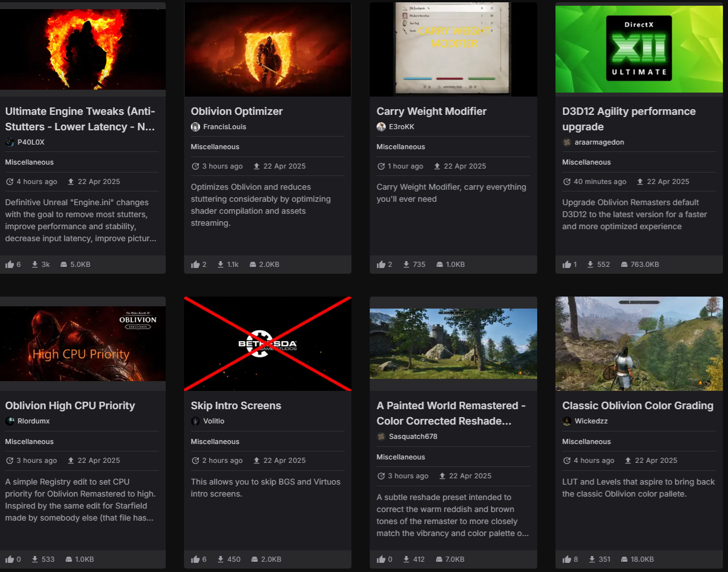
Task: Click thumbs-up icon on Oblivion Optimizer
Action: tap(195, 265)
